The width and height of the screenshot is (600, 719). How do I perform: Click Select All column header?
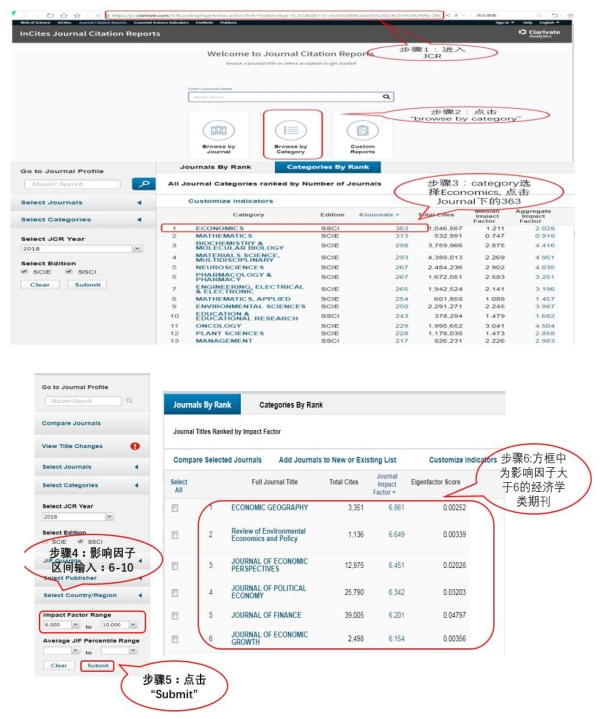coord(178,486)
